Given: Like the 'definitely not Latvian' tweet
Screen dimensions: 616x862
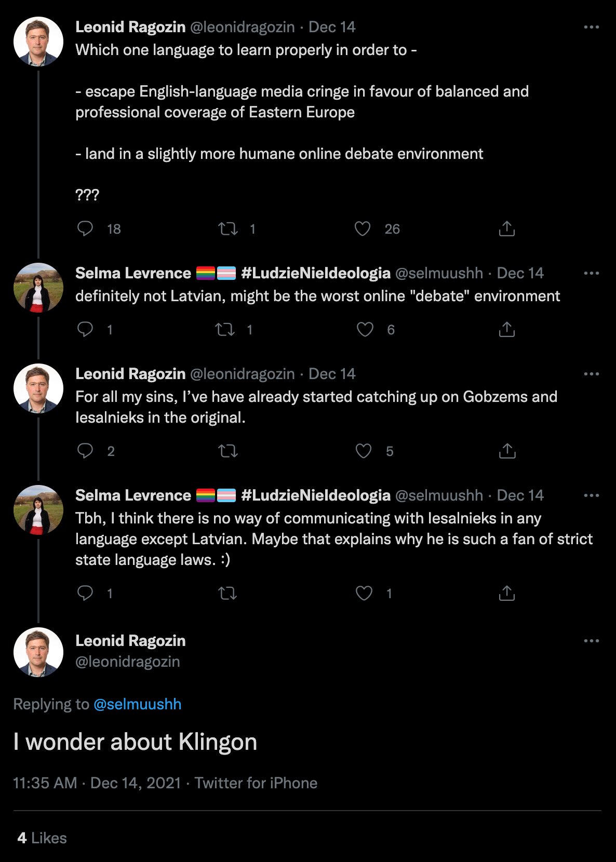Looking at the screenshot, I should pyautogui.click(x=365, y=329).
